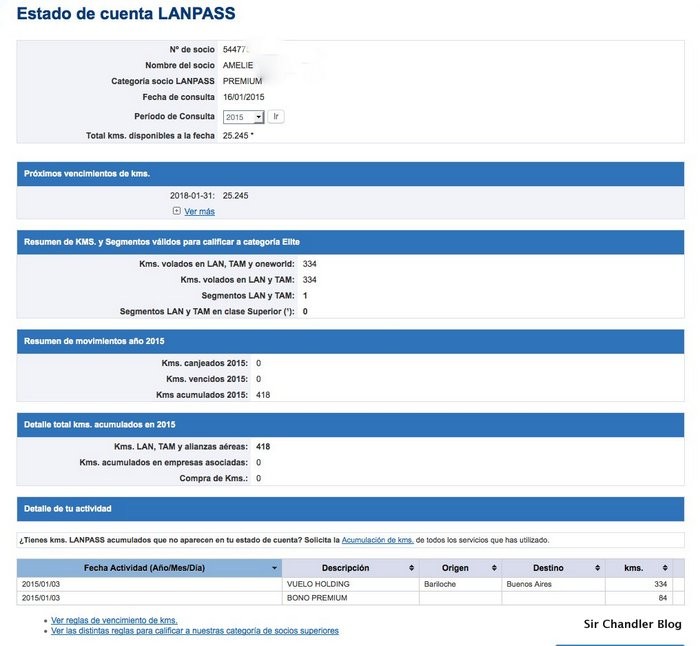The image size is (700, 646).
Task: Click the Ir button
Action: point(276,117)
